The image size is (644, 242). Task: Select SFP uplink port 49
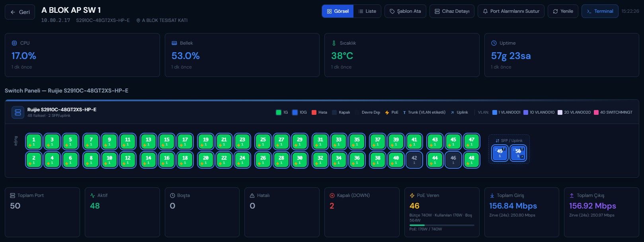click(500, 153)
